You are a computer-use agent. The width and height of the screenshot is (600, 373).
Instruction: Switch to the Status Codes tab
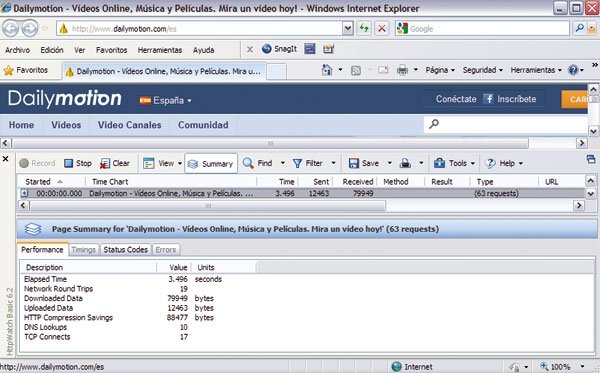tap(126, 250)
